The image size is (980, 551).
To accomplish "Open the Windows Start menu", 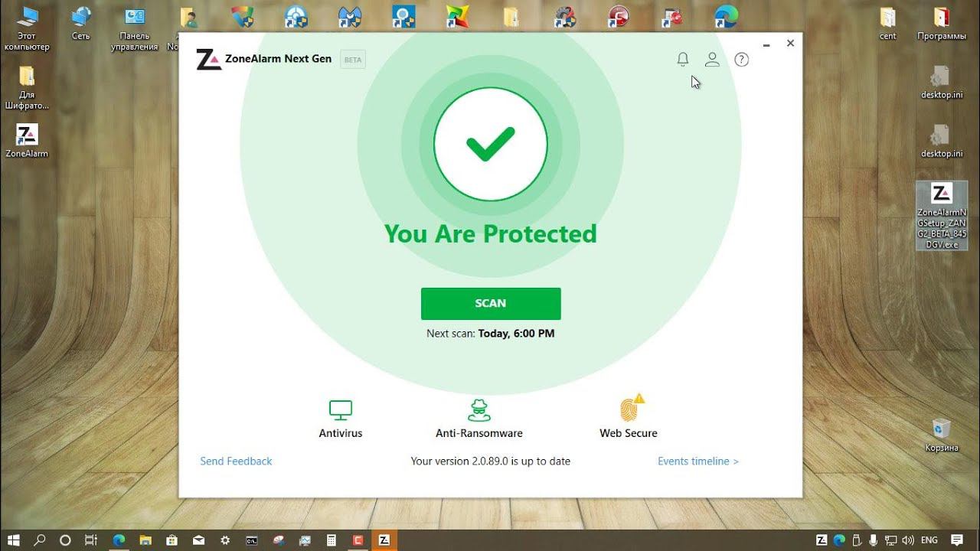I will pyautogui.click(x=14, y=540).
